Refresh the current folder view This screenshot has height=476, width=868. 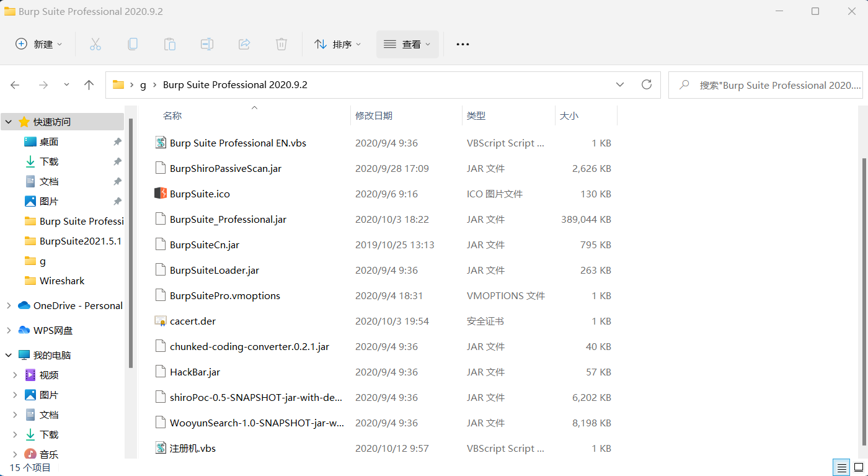point(647,84)
